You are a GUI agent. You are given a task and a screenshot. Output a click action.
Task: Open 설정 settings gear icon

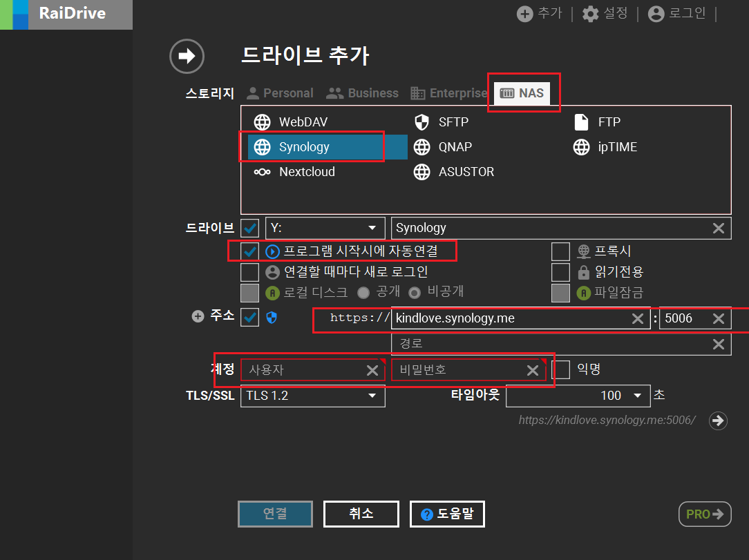point(590,14)
